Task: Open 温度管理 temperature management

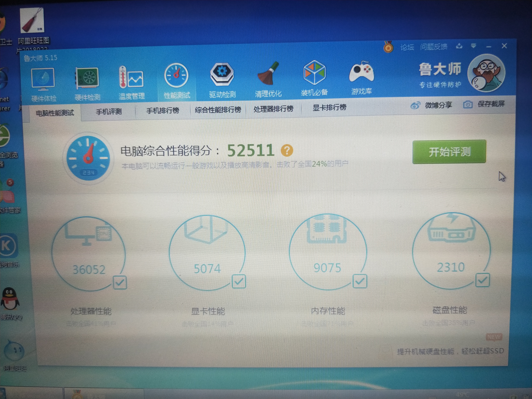Action: (x=132, y=83)
